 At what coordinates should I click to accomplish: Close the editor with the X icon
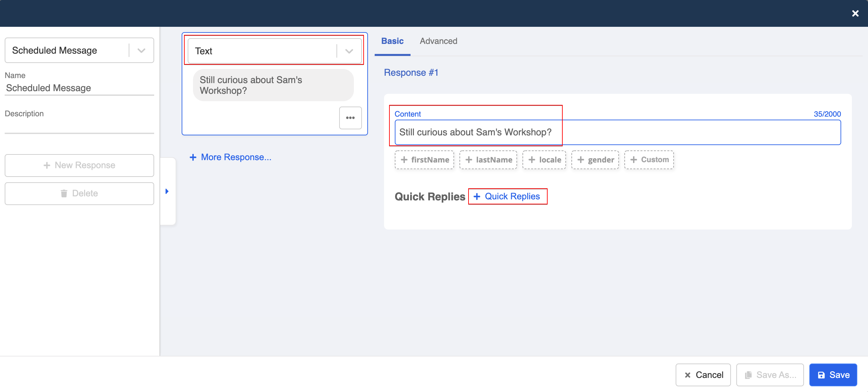(855, 13)
